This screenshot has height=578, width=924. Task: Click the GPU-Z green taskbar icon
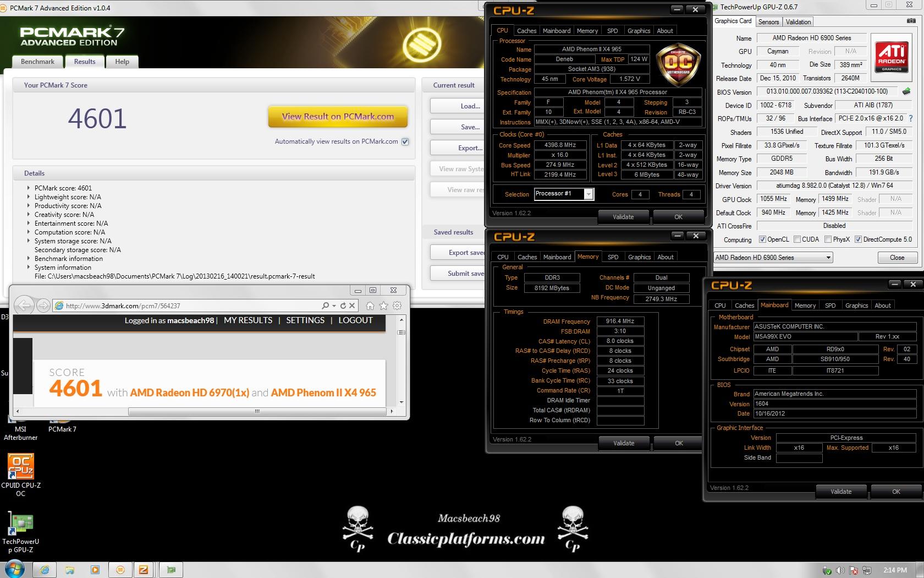pos(171,570)
